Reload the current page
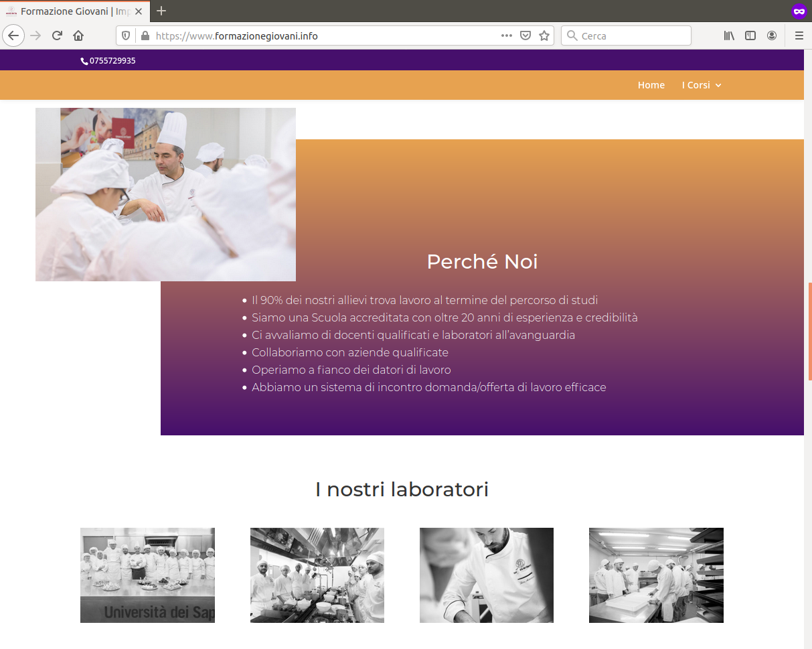 [58, 35]
